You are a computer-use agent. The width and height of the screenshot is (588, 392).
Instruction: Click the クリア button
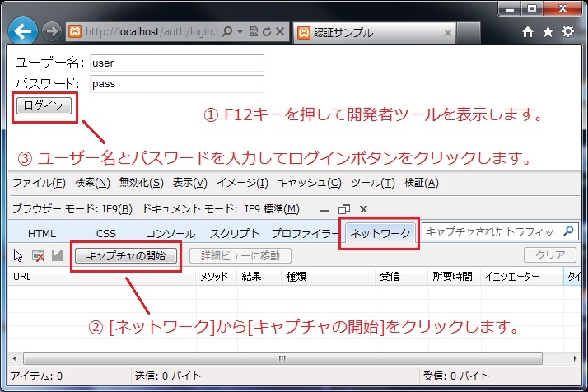point(550,255)
